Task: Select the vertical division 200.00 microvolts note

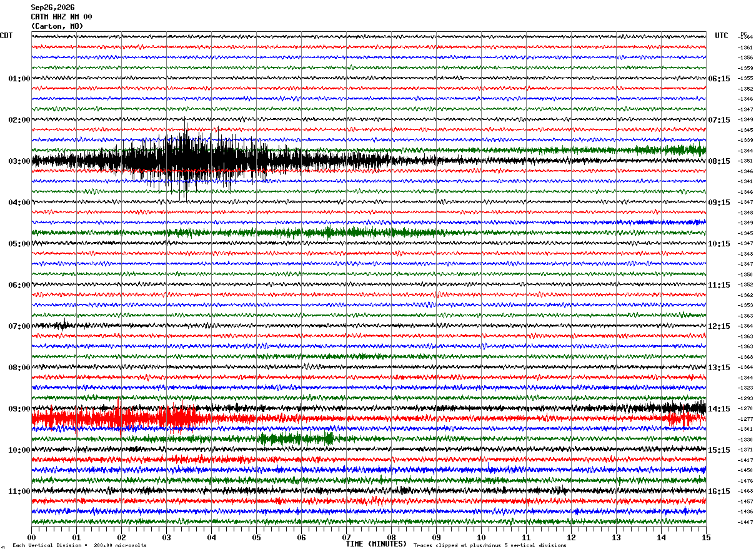Action: (79, 545)
